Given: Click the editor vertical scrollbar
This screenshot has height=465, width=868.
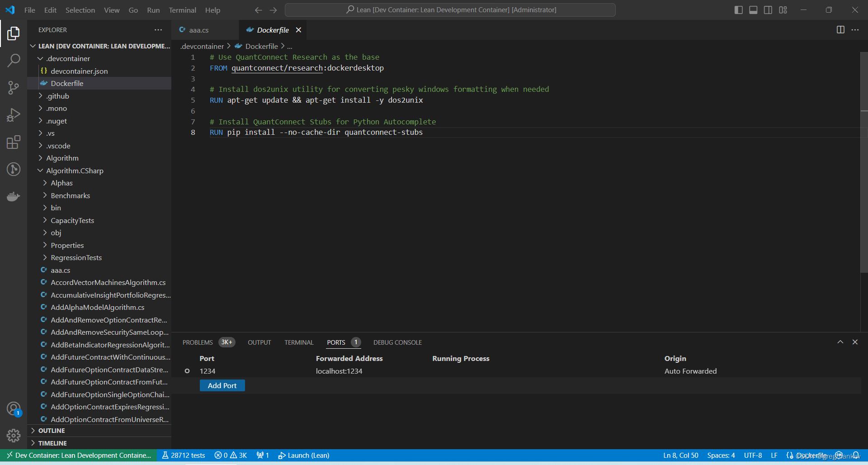Looking at the screenshot, I should tap(864, 163).
